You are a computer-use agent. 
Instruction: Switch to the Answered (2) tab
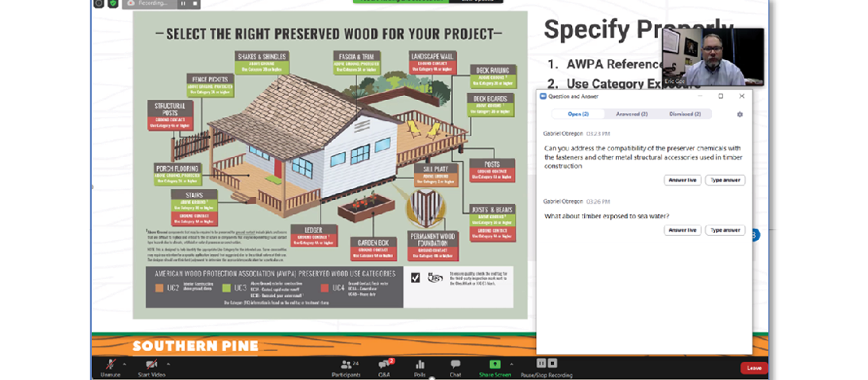(631, 114)
